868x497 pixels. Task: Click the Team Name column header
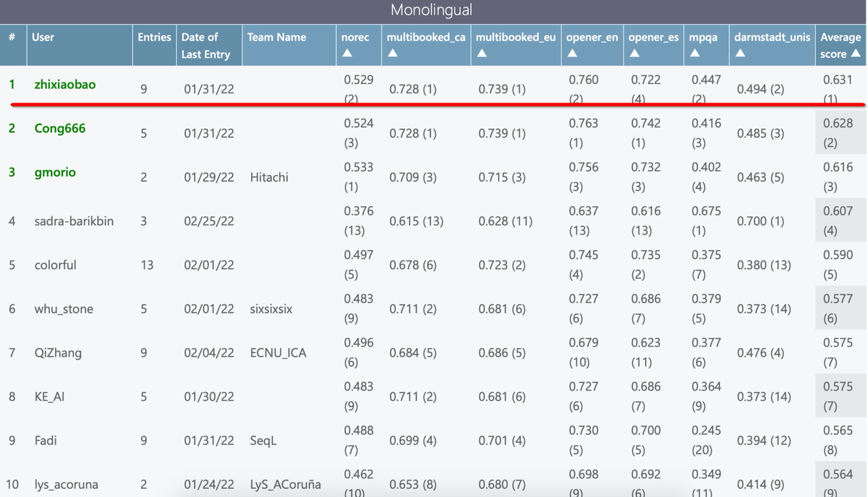(x=276, y=37)
